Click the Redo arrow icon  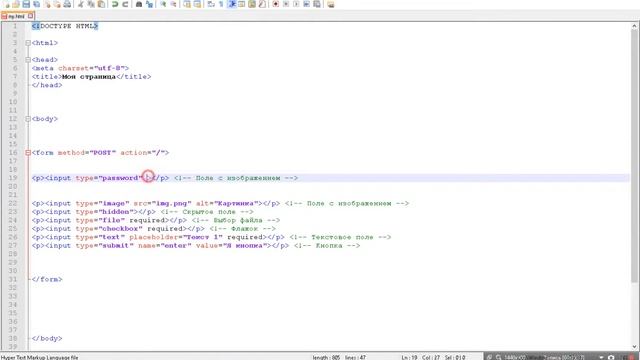(x=125, y=4)
